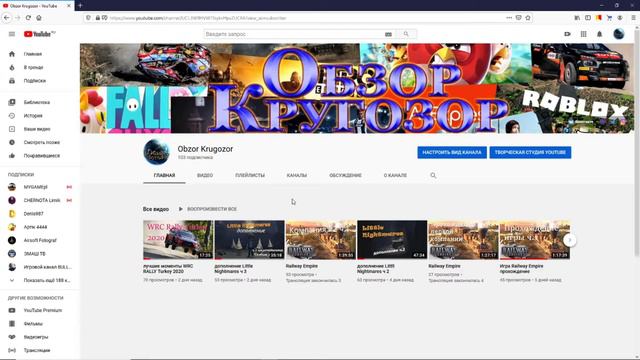This screenshot has width=640, height=360.
Task: Switch to Плейлисты channel tab
Action: pyautogui.click(x=250, y=176)
